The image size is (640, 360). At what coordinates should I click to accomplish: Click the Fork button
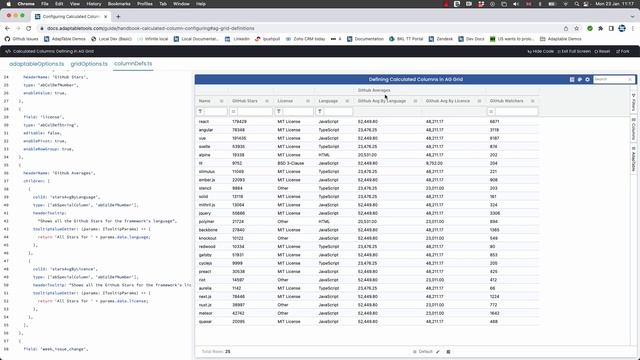(623, 51)
